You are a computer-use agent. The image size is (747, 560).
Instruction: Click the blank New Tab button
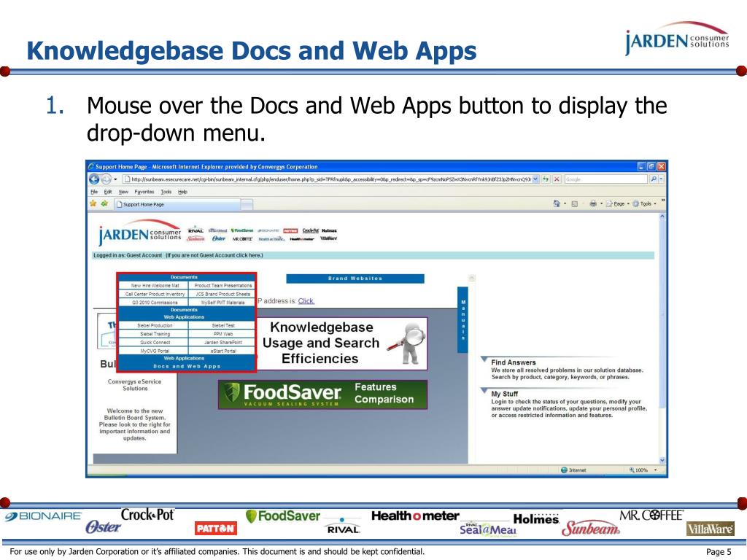pos(247,205)
